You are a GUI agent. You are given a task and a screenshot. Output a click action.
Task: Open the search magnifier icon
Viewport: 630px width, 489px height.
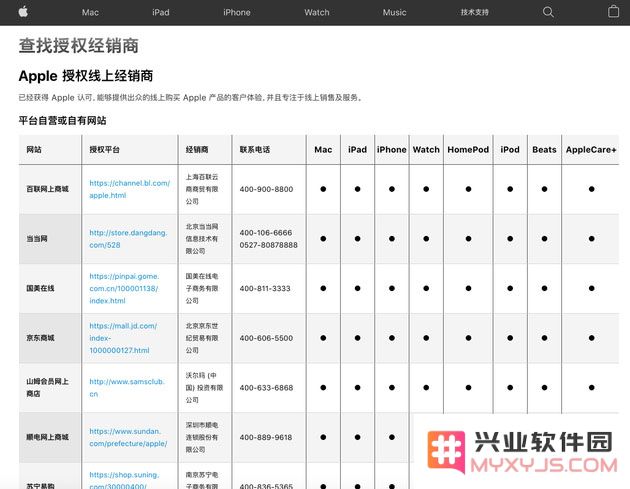(x=548, y=12)
